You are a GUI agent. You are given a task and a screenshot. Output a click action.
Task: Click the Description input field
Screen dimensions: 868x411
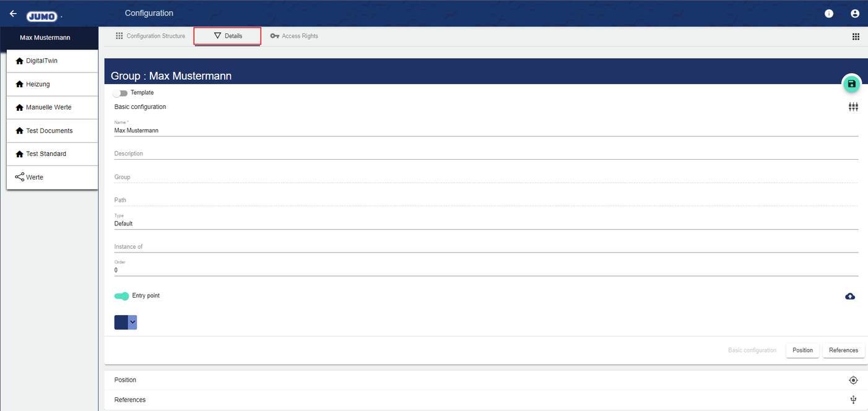pyautogui.click(x=485, y=154)
